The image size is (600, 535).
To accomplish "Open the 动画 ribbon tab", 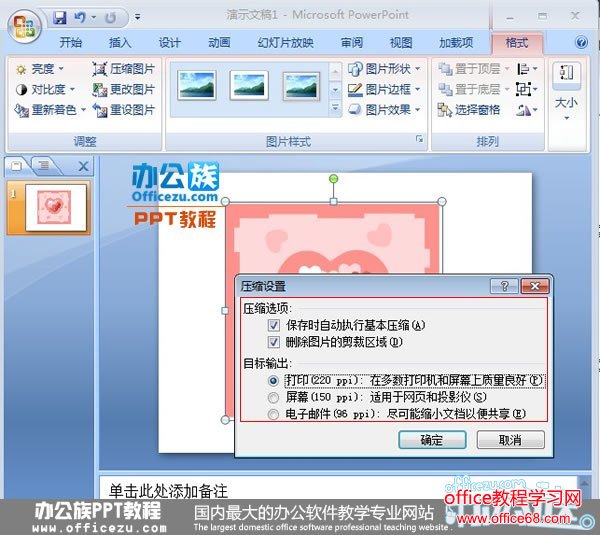I will 219,42.
